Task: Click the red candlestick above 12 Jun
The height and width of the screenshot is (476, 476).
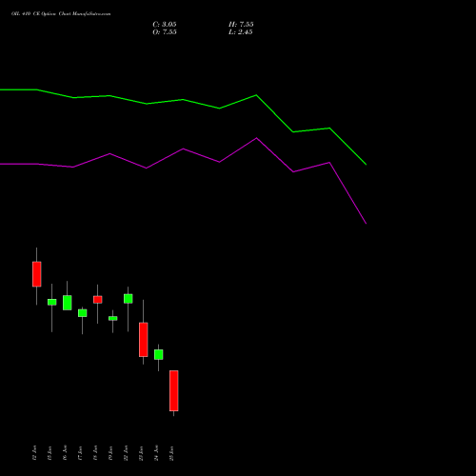Action: [x=37, y=274]
